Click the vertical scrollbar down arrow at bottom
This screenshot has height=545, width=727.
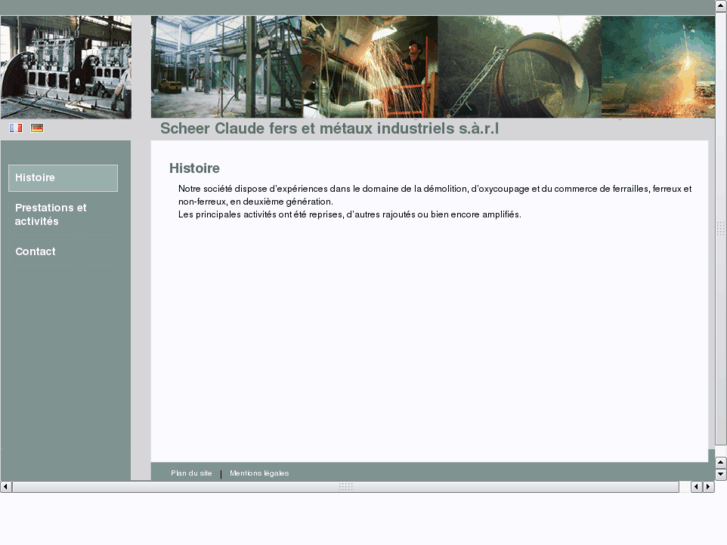pos(721,474)
